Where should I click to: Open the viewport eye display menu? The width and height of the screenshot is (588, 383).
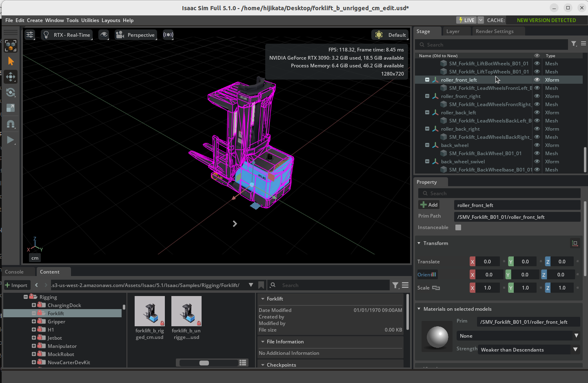(x=104, y=35)
